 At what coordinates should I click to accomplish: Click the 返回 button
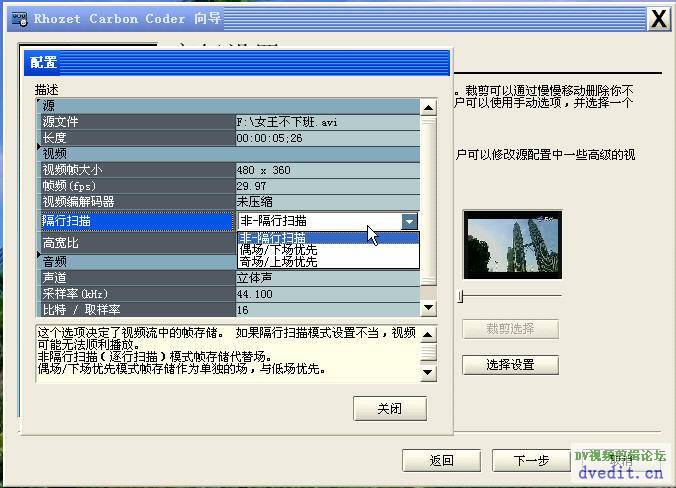(x=441, y=461)
